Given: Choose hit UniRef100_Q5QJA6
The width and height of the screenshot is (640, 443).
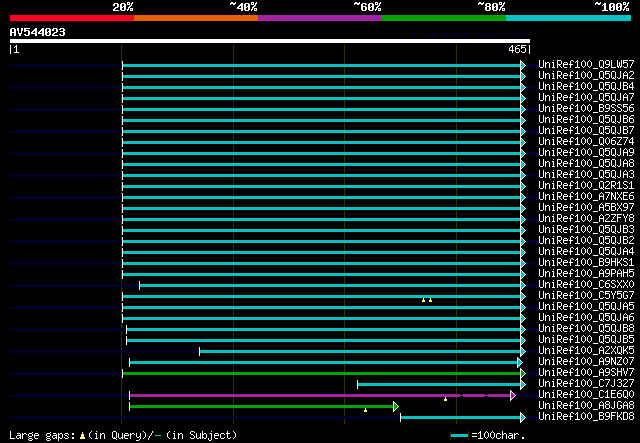Looking at the screenshot, I should 586,318.
